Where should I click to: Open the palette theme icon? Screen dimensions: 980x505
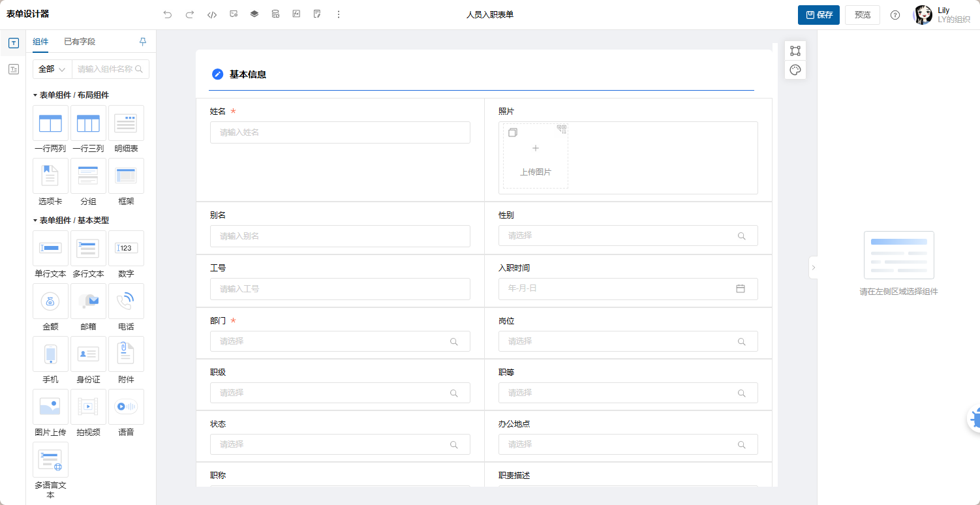point(795,70)
